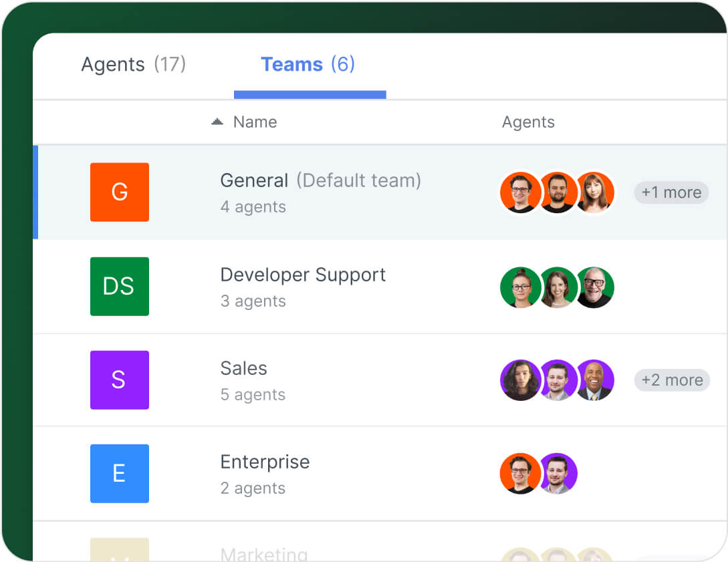
Task: Click the blue selection bar beside General row
Action: point(35,192)
